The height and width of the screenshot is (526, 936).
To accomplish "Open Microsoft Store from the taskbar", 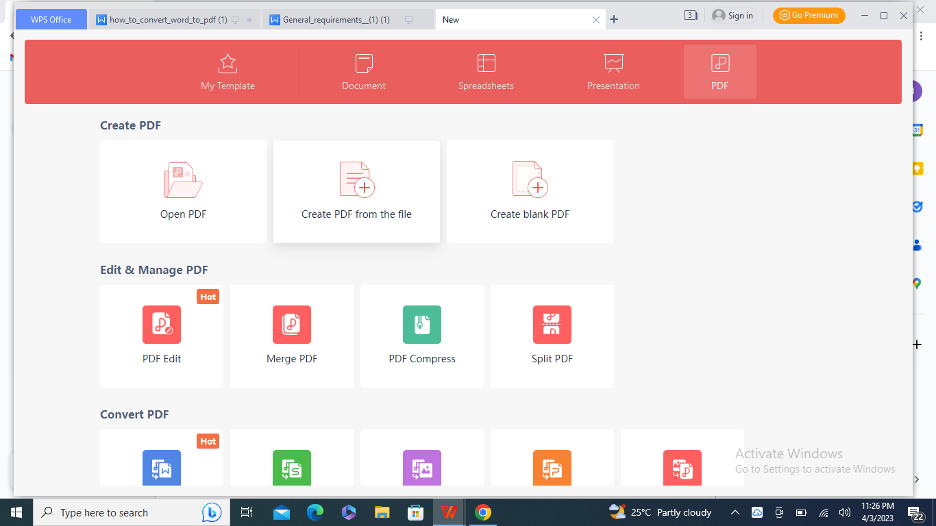I will [415, 512].
